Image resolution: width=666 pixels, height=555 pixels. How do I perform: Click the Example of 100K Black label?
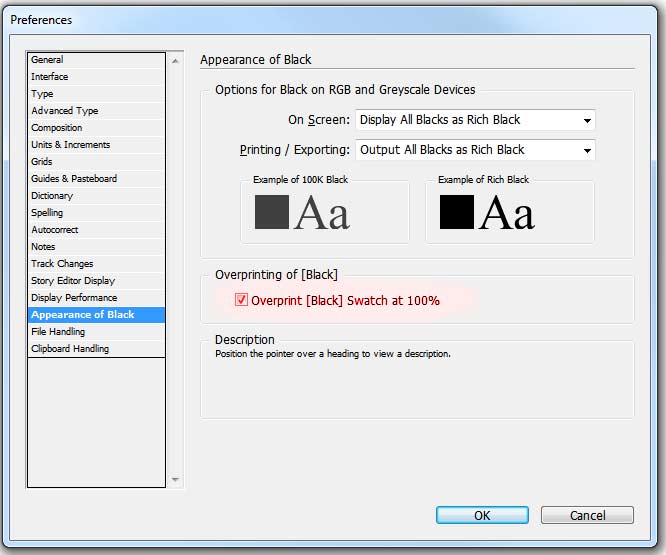click(x=300, y=180)
